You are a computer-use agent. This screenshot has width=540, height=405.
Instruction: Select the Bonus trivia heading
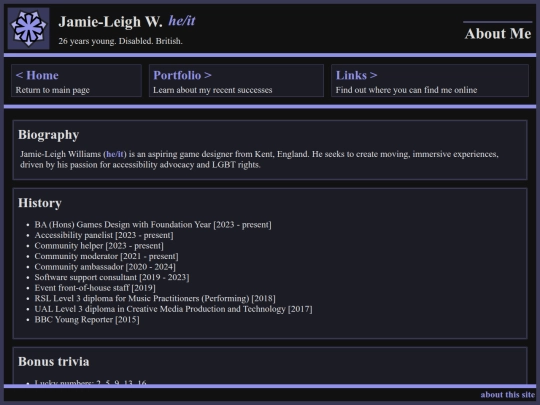(x=54, y=362)
